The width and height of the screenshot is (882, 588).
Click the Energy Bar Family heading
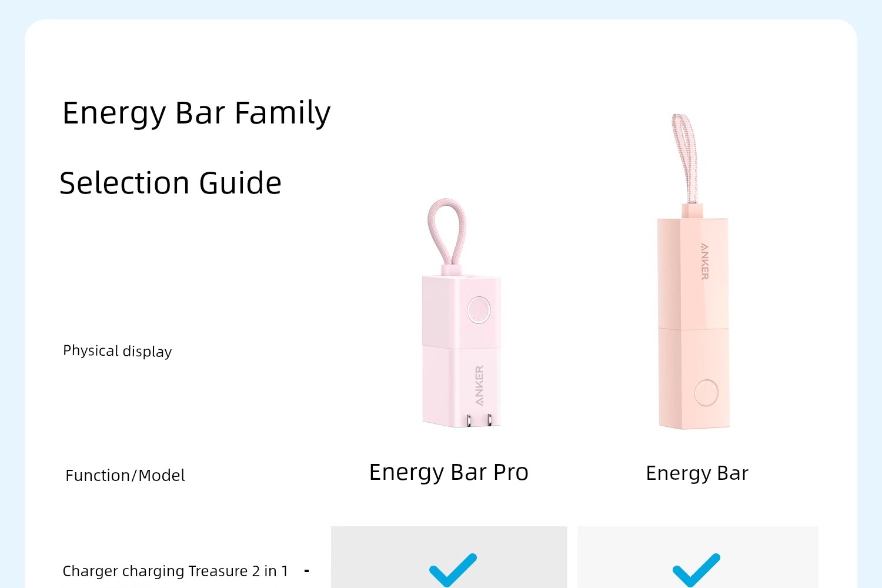click(196, 113)
